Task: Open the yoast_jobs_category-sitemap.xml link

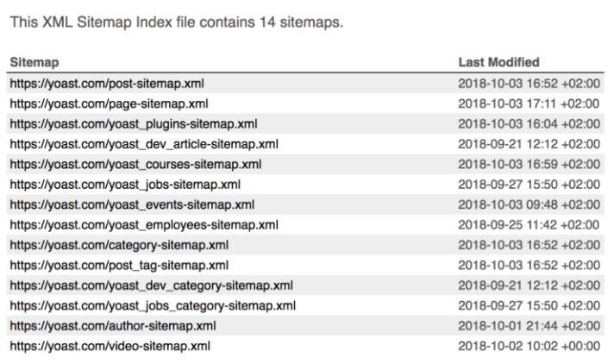Action: 153,305
